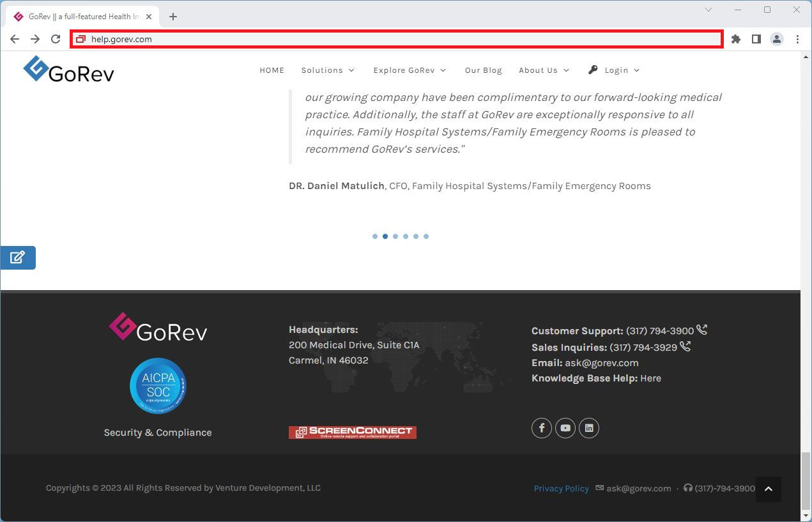Show the fourth testimonial slide dot

[406, 236]
